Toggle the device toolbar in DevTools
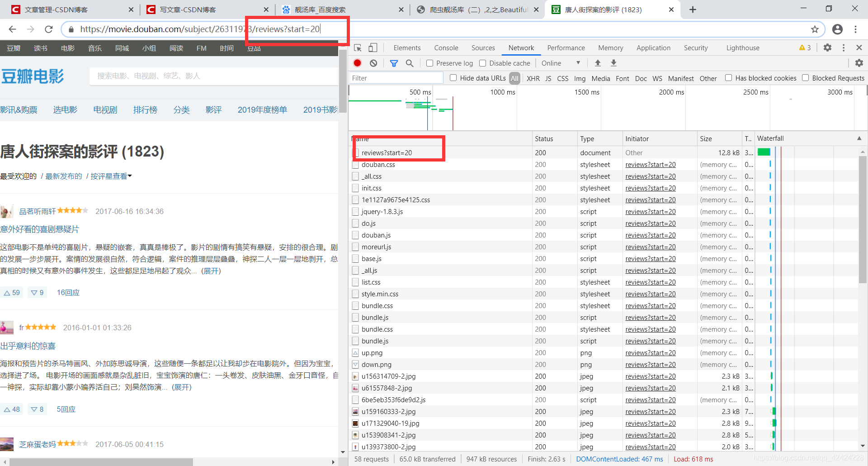Viewport: 868px width, 466px height. [x=373, y=48]
